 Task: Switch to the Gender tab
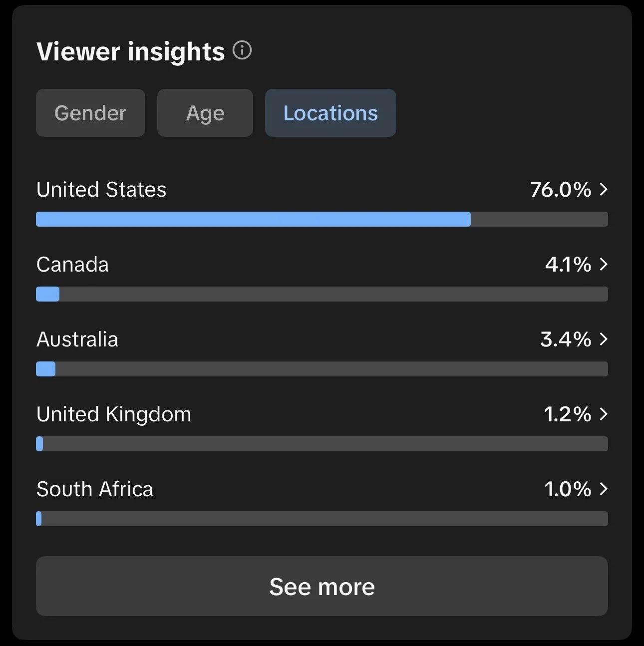[x=90, y=113]
